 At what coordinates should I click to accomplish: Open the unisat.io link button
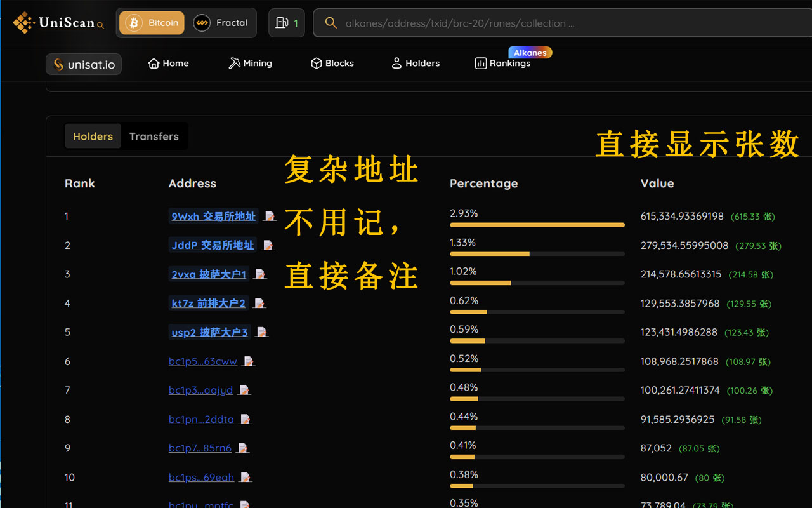tap(84, 64)
